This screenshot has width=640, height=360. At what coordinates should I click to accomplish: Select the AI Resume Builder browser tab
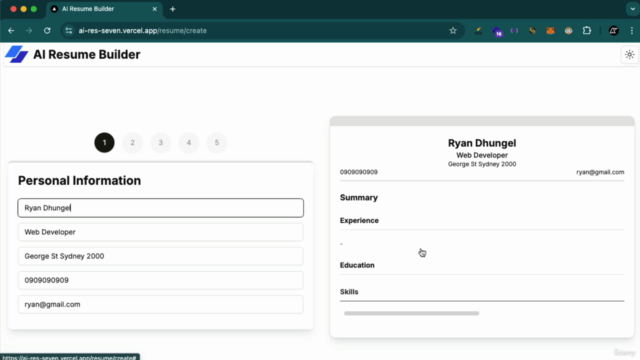(x=104, y=9)
